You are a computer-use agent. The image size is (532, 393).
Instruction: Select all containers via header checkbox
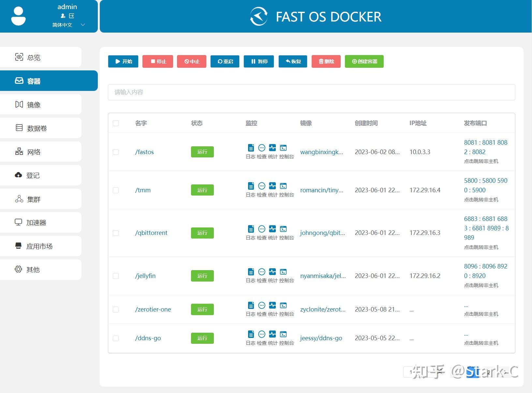[x=116, y=123]
